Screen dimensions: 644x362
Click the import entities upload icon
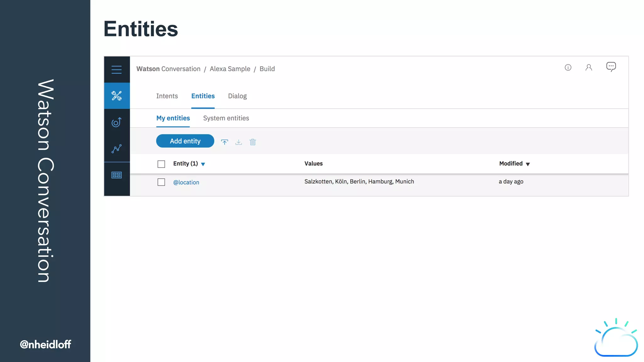pos(225,142)
